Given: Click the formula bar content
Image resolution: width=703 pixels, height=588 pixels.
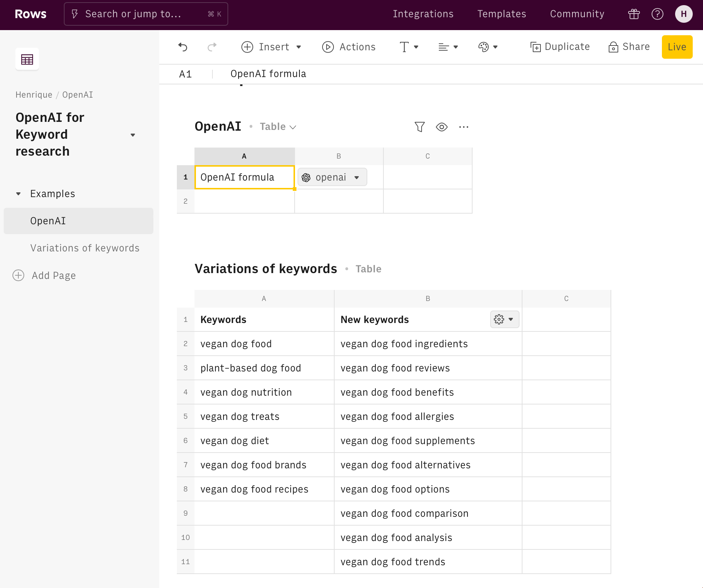Looking at the screenshot, I should click(x=268, y=74).
